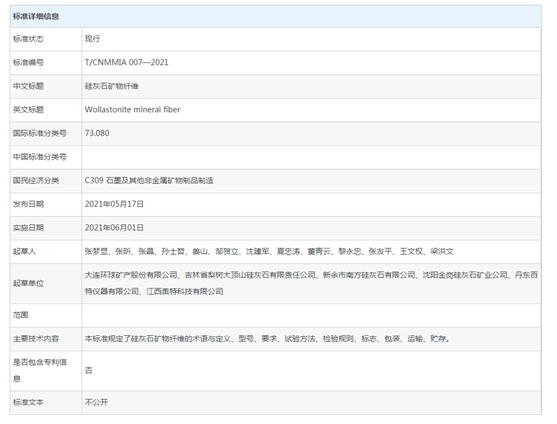This screenshot has width=557, height=424.
Task: Click the empty 中国标准分类号 value cell
Action: point(311,157)
